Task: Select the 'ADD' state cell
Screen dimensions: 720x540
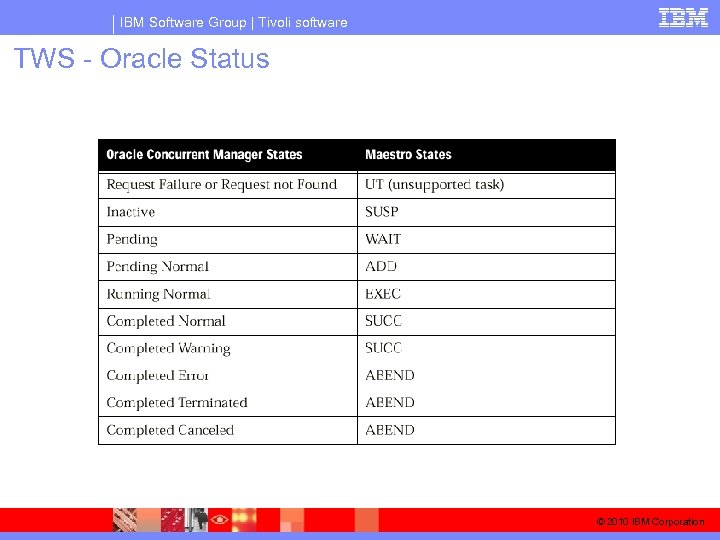Action: point(486,267)
